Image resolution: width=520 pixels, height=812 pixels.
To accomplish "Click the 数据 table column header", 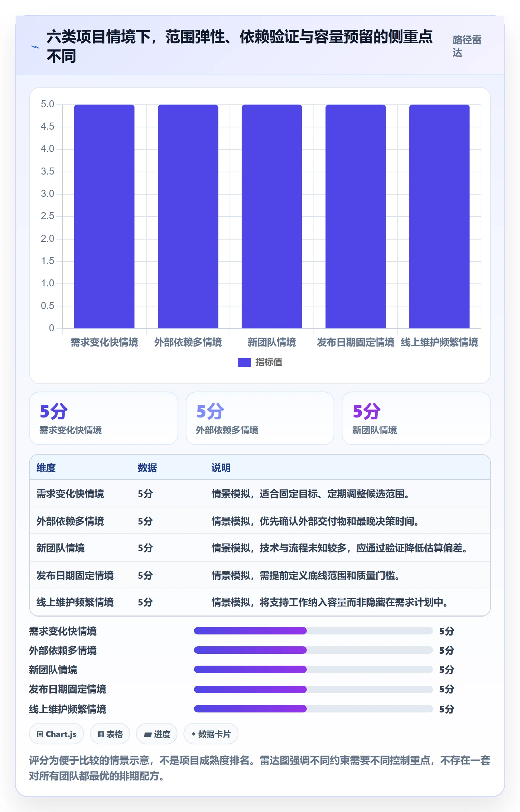I will pos(147,468).
